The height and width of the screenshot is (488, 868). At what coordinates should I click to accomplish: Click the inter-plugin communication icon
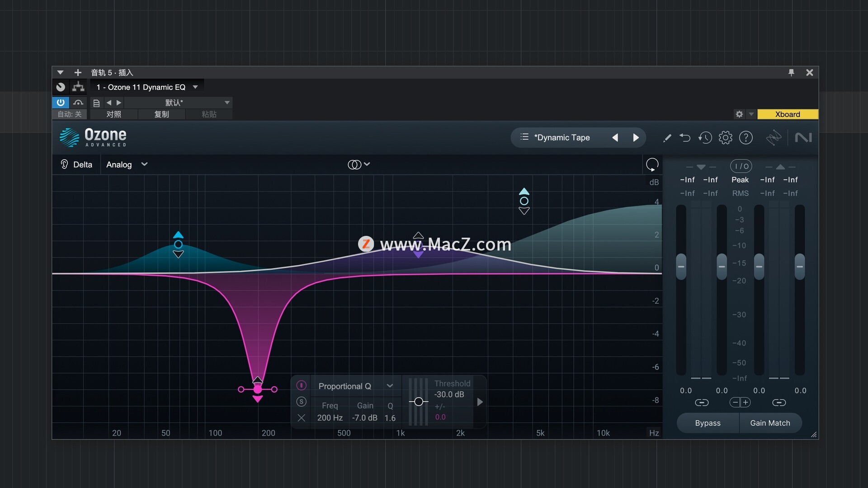(x=774, y=137)
